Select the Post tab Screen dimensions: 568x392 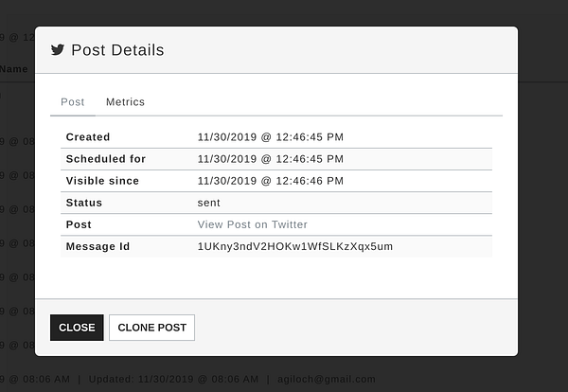(x=72, y=102)
